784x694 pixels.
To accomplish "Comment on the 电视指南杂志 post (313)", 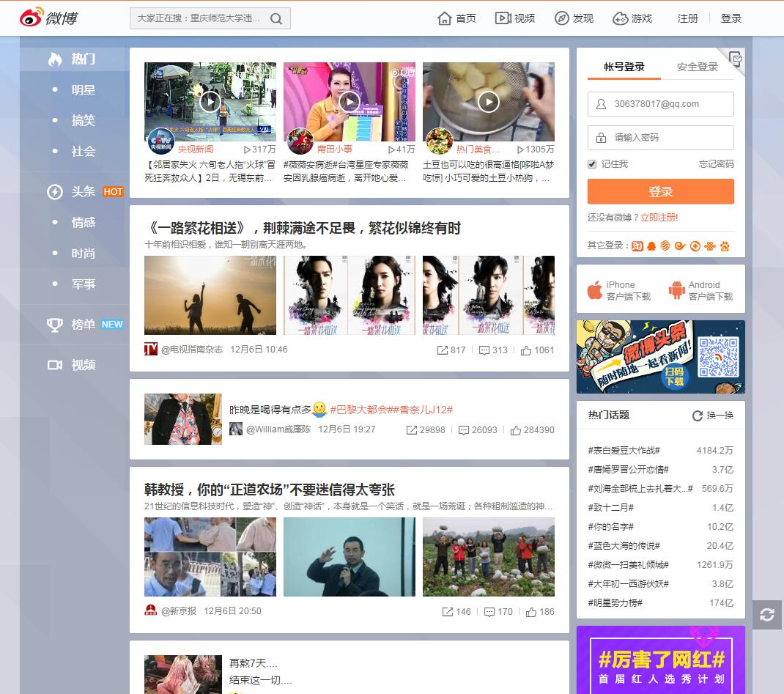I will tap(493, 350).
